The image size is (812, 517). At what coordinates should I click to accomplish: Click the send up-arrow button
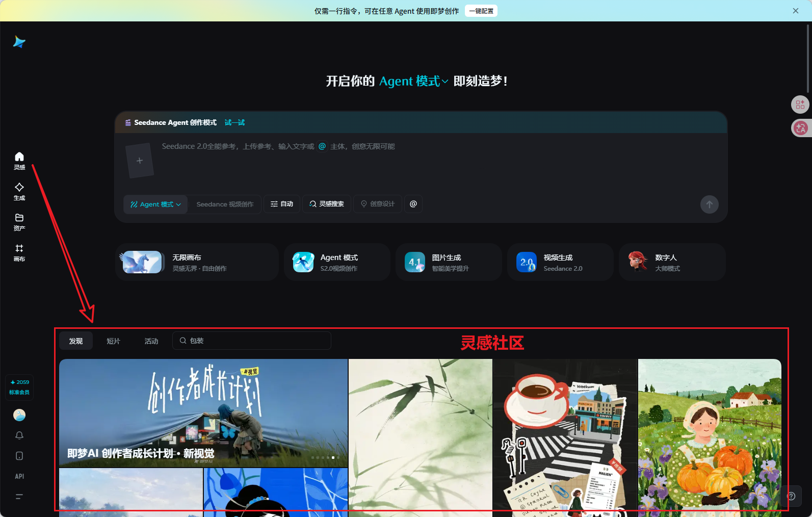coord(709,204)
